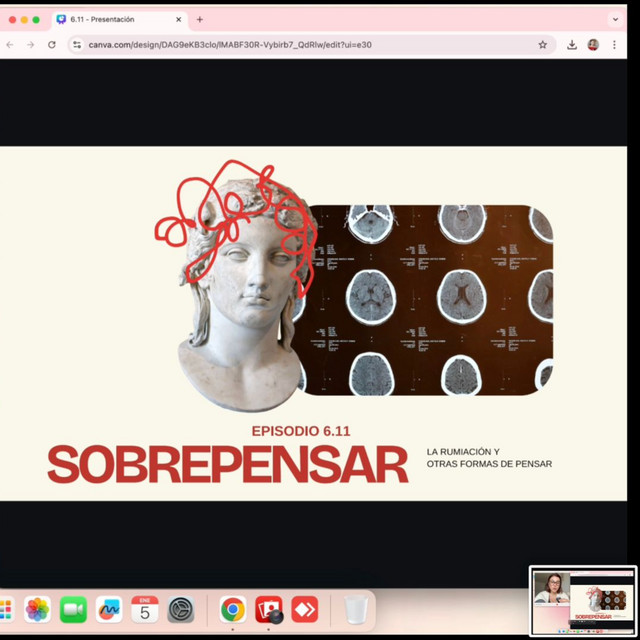Reload the Canva page
The image size is (640, 640).
pyautogui.click(x=52, y=45)
